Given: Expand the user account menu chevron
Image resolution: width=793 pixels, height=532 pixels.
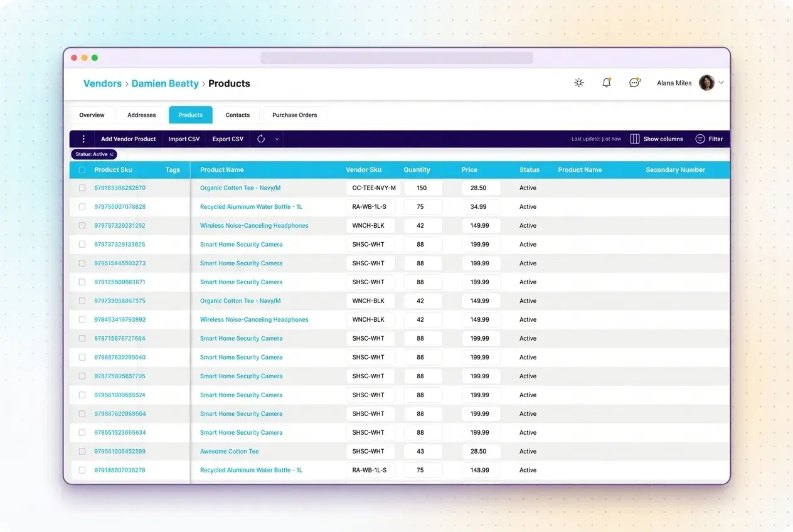Looking at the screenshot, I should [x=721, y=82].
